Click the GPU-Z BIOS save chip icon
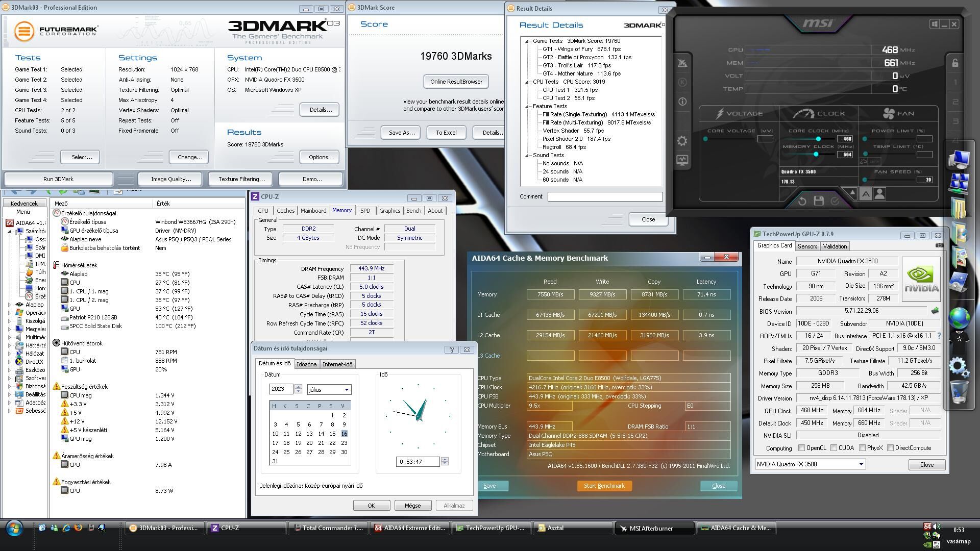This screenshot has height=551, width=980. point(935,311)
